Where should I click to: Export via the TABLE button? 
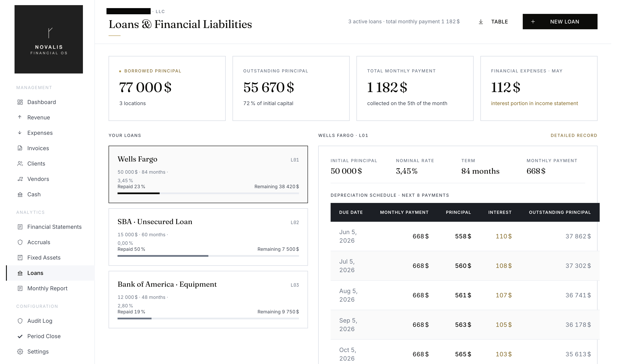[493, 22]
